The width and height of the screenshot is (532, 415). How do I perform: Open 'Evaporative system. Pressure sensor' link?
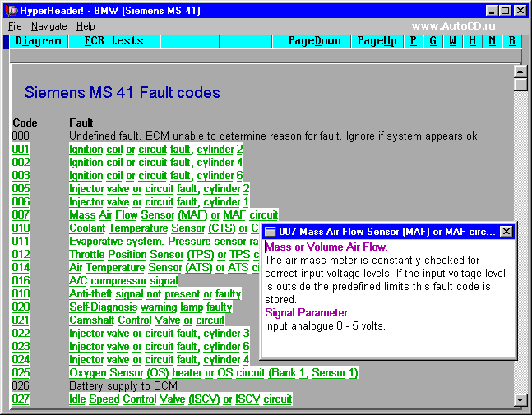[x=164, y=242]
